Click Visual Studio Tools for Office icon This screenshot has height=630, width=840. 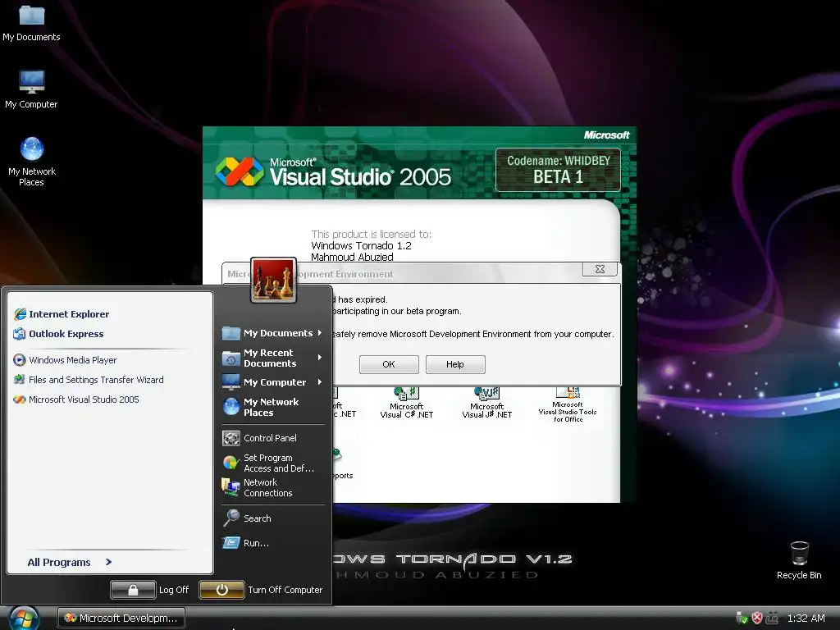coord(568,404)
